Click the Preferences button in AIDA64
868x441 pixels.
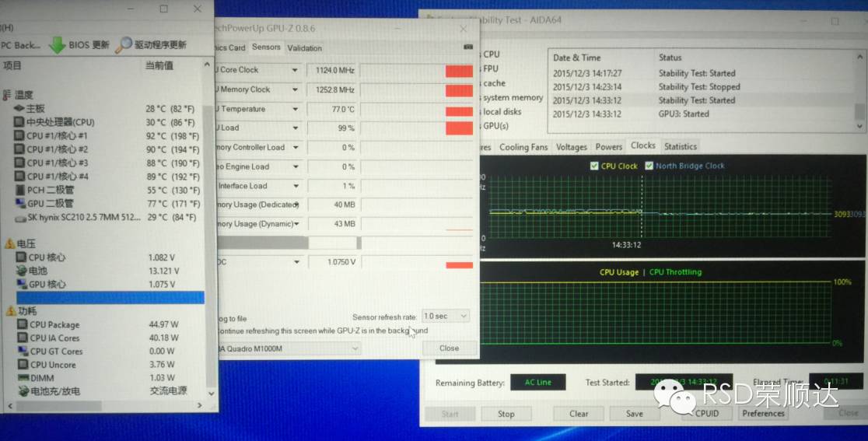(x=763, y=413)
